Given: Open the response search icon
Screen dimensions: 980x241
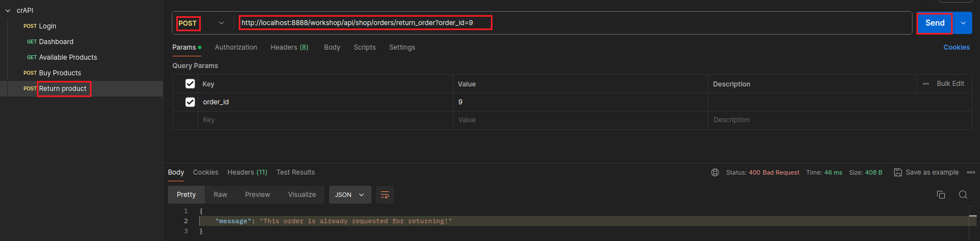Looking at the screenshot, I should (963, 195).
